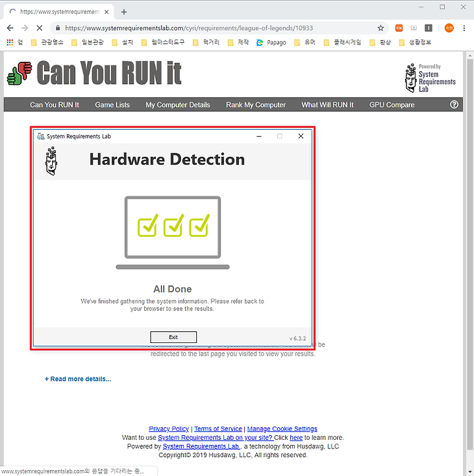This screenshot has width=474, height=476.
Task: Open GPU Compare nav item
Action: click(392, 105)
